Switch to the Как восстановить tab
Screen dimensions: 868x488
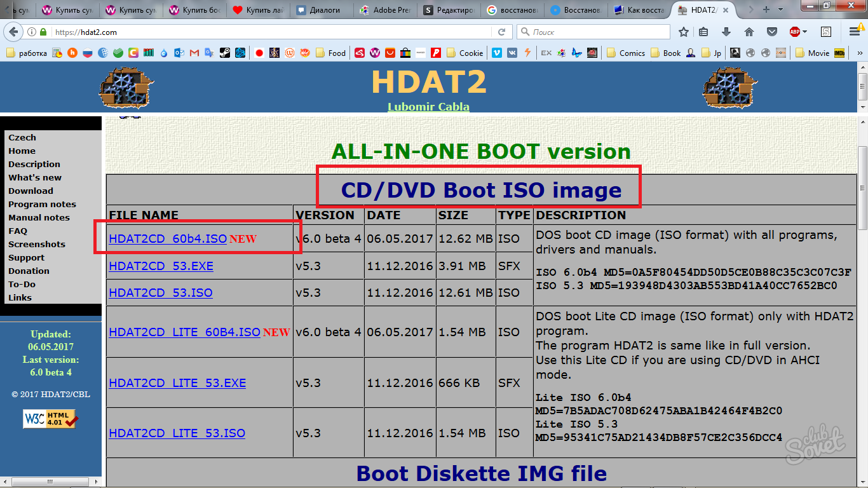[639, 10]
